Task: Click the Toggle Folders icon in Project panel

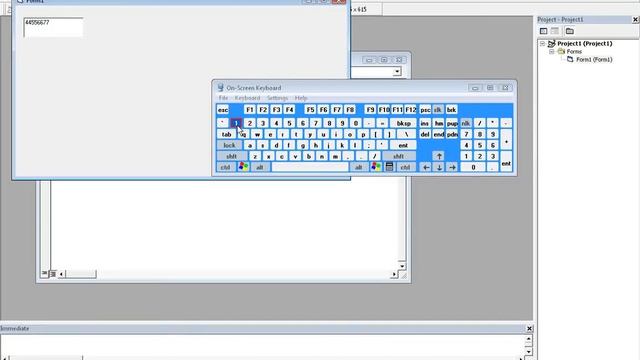Action: click(570, 31)
